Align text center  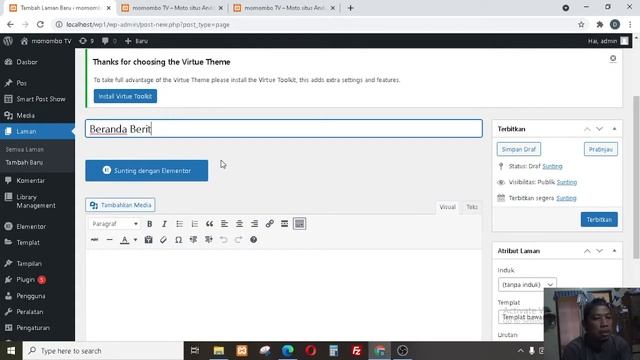239,224
